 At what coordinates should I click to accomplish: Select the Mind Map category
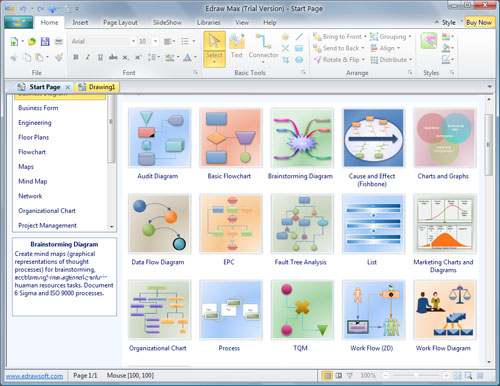(33, 181)
